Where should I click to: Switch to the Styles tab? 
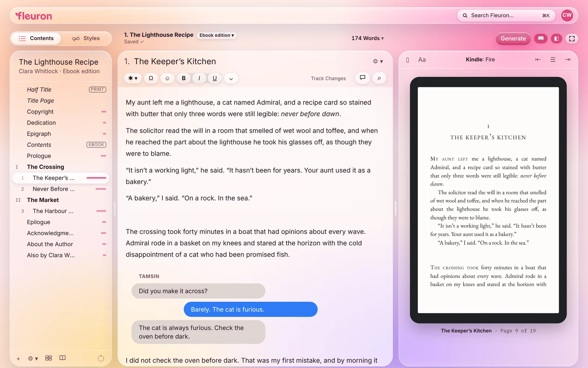pos(86,38)
